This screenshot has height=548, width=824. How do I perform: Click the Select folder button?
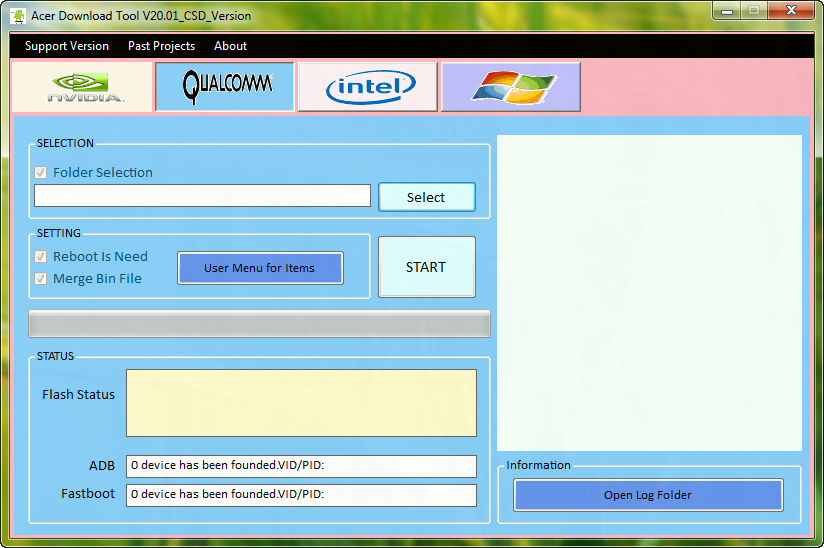coord(427,197)
